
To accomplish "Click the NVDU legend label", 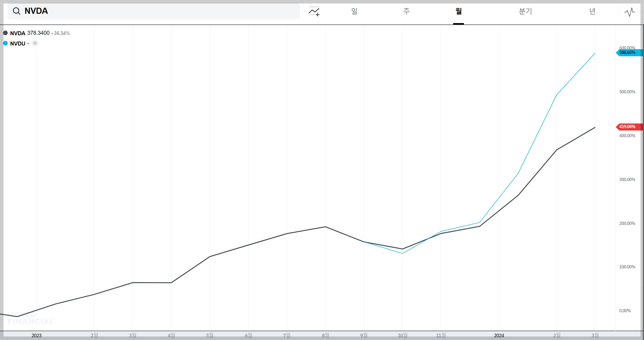I will (18, 43).
